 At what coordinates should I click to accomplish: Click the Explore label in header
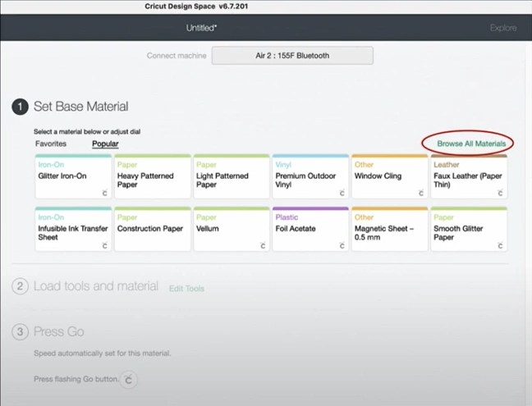[503, 28]
